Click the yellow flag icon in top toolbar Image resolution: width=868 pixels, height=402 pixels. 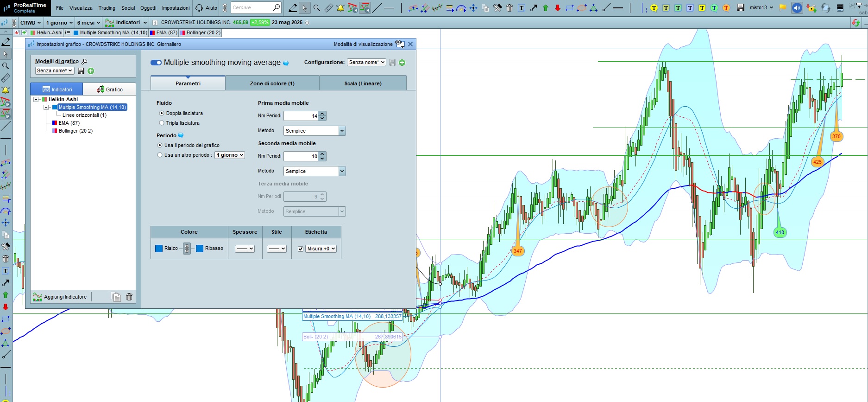click(783, 7)
